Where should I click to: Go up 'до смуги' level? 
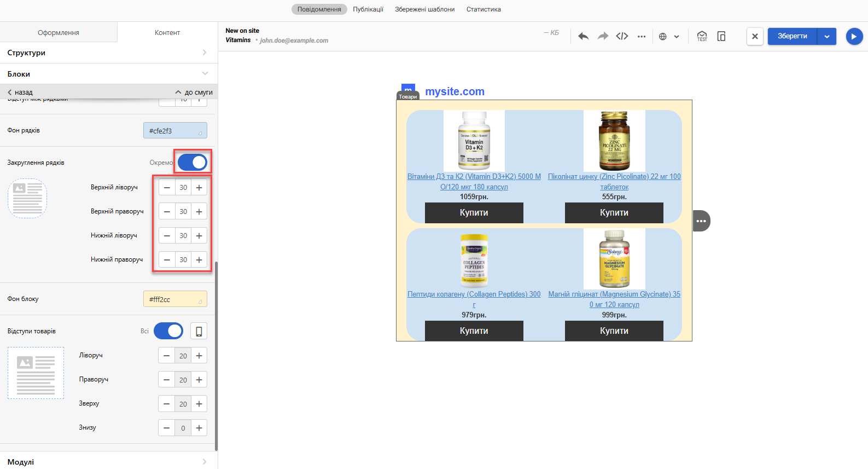click(194, 92)
